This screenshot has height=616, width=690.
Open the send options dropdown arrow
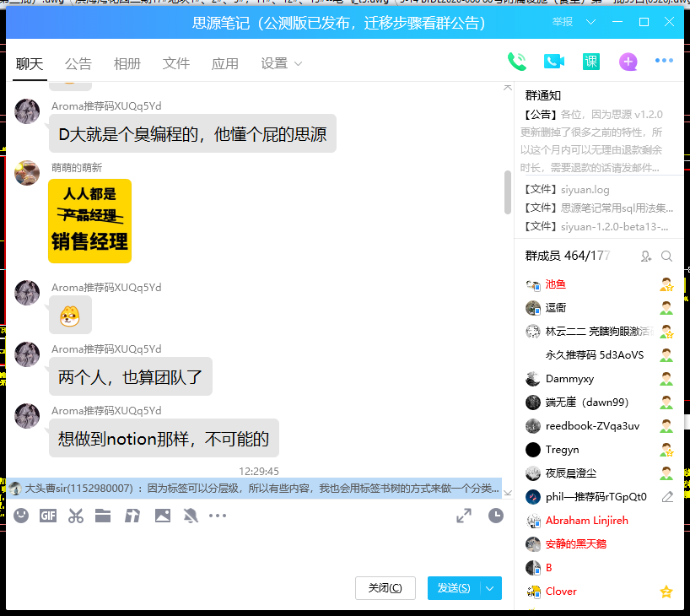pyautogui.click(x=491, y=588)
